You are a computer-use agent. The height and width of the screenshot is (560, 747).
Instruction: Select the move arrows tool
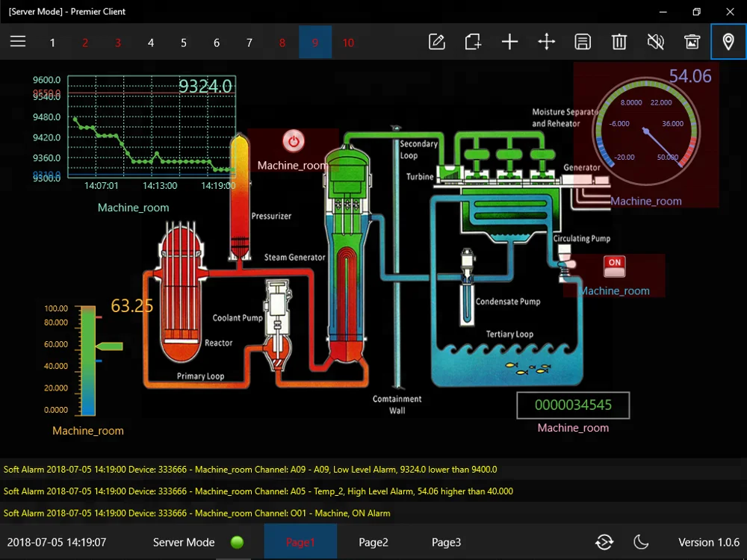point(546,42)
